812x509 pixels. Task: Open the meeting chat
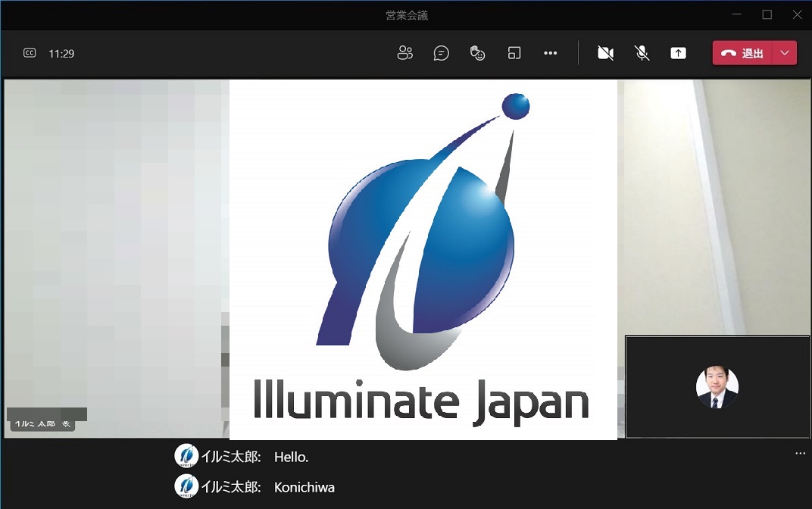click(x=441, y=53)
